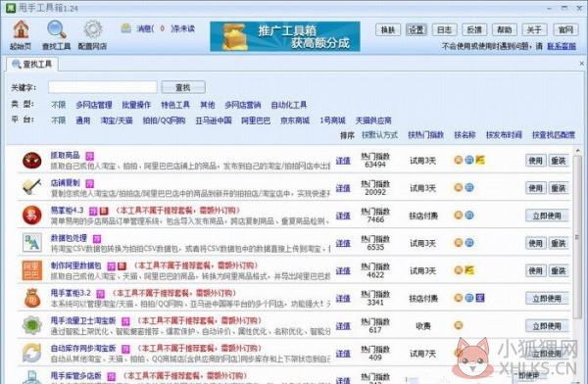Filter platform by 京东商城
The width and height of the screenshot is (588, 384).
295,120
